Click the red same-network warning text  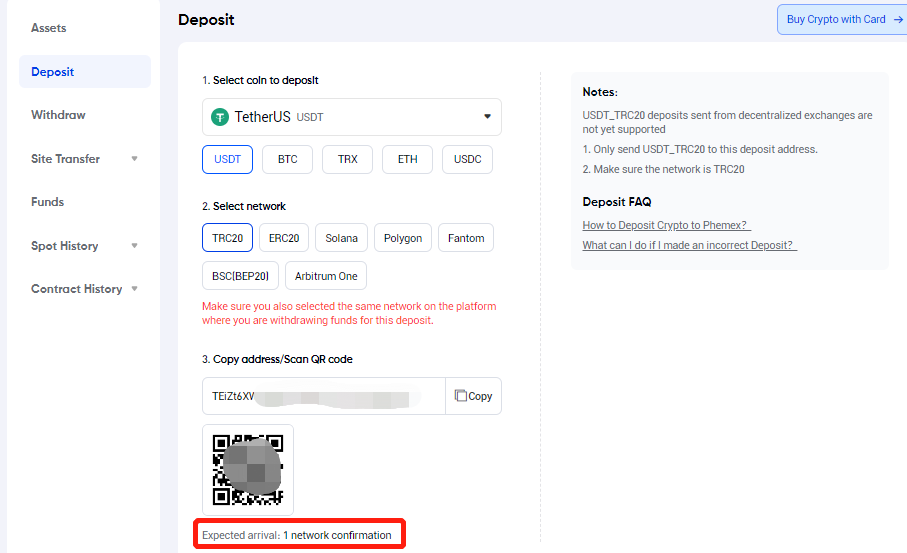pyautogui.click(x=349, y=313)
